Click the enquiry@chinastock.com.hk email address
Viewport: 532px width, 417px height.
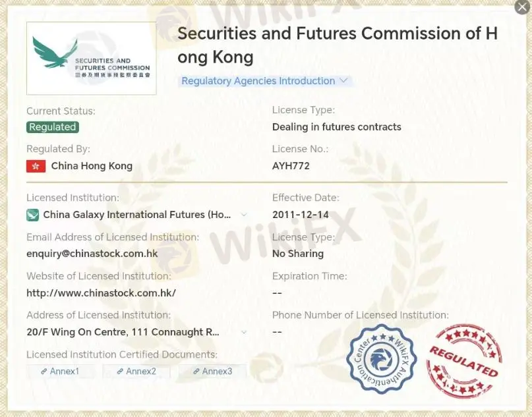[x=92, y=254]
